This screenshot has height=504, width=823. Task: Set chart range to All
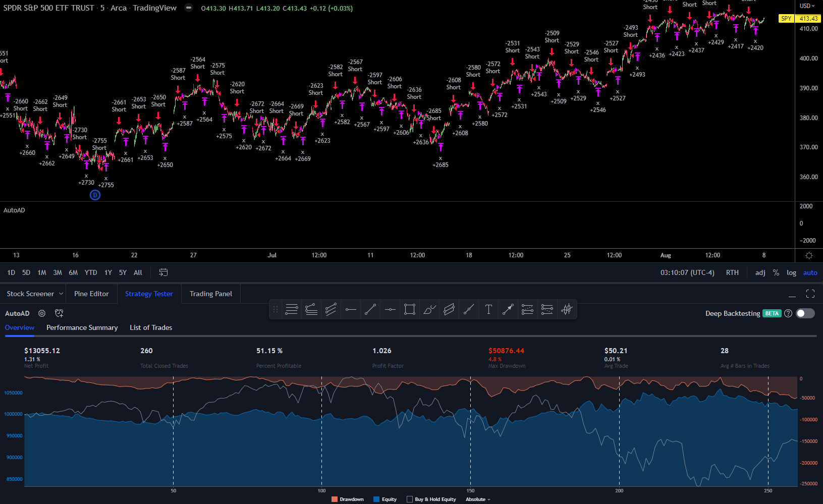138,272
